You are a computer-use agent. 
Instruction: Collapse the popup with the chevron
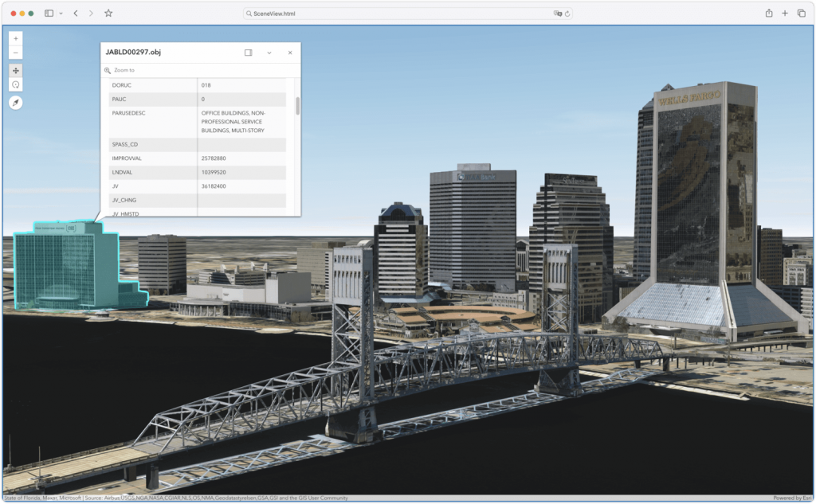click(x=269, y=53)
